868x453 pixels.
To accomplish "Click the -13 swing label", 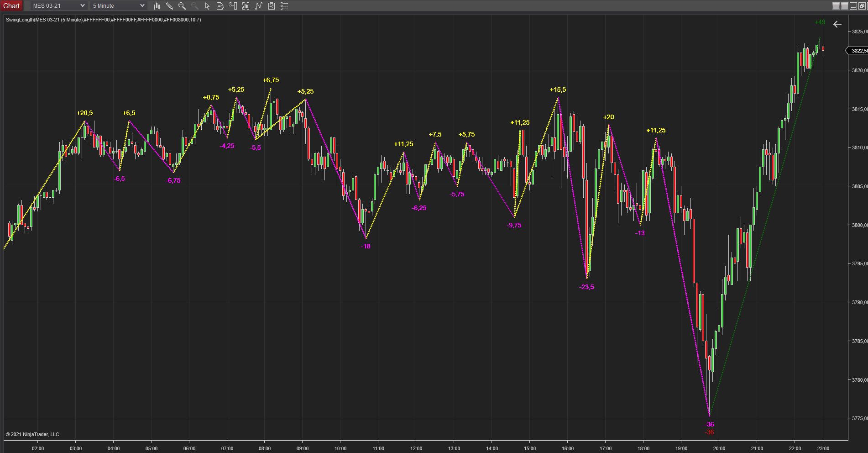I will click(640, 233).
